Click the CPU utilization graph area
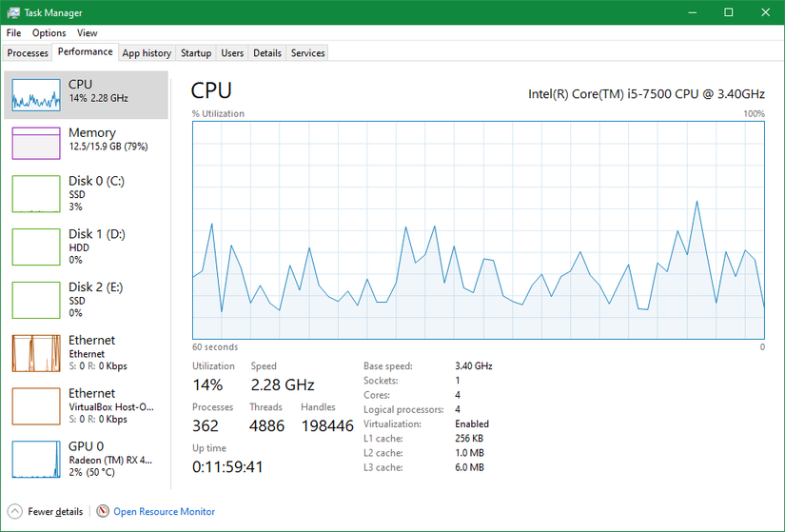Viewport: 785px width, 532px height. pyautogui.click(x=478, y=230)
